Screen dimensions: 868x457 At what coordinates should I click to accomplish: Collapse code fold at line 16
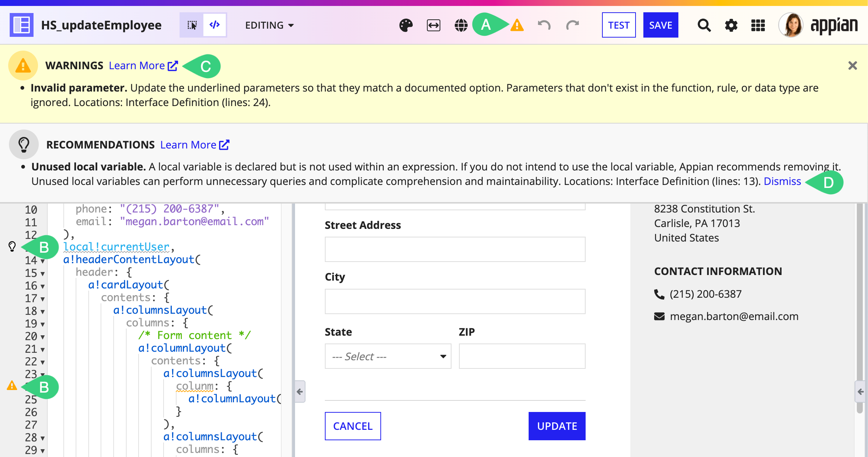[x=42, y=287]
